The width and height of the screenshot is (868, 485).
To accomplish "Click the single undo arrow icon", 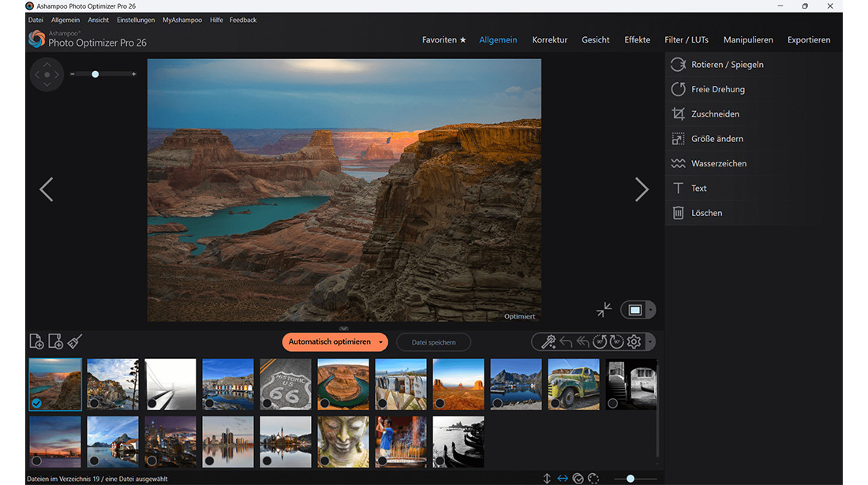I will (566, 341).
